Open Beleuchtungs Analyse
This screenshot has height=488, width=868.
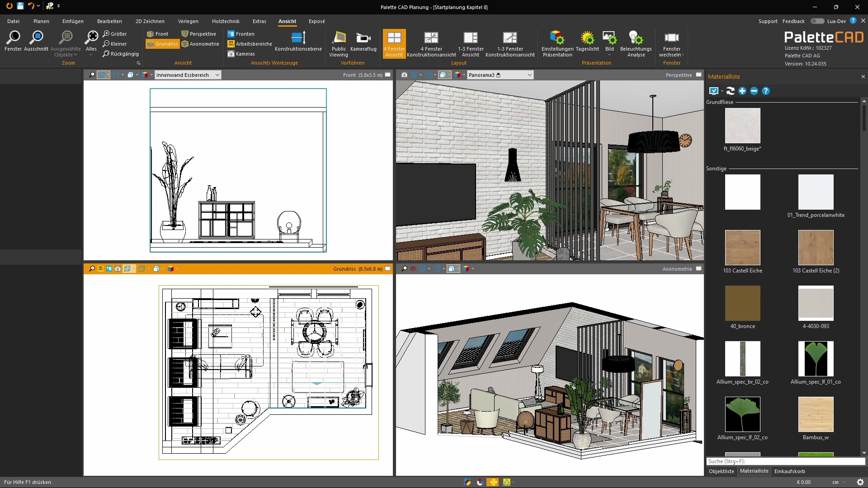click(636, 44)
